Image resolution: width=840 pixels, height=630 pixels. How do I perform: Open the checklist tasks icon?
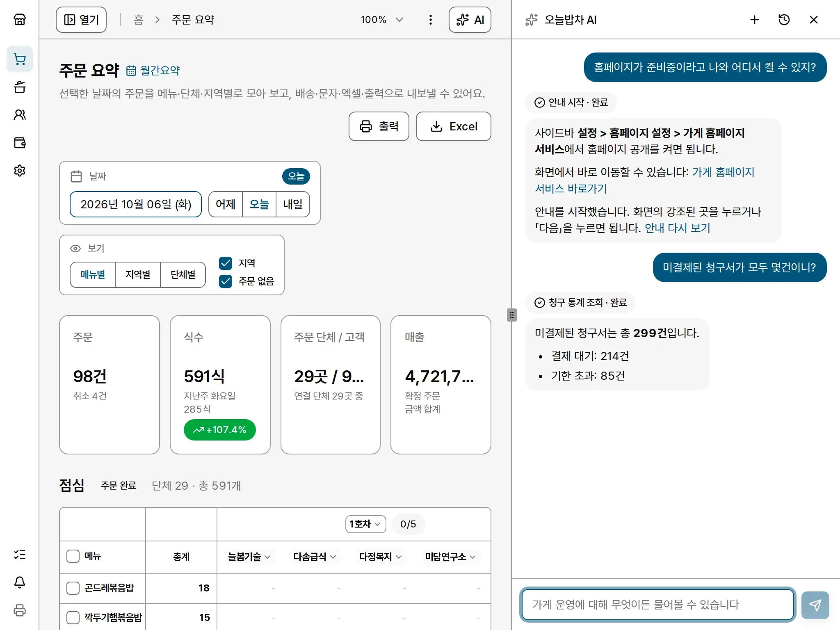pos(20,555)
